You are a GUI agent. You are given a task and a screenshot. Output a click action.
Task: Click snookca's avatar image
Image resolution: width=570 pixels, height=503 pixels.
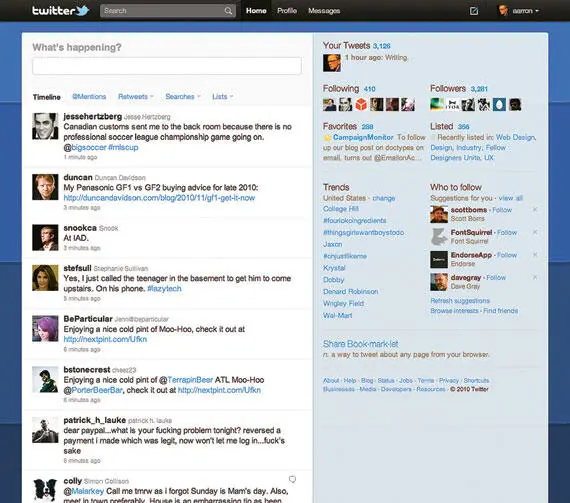pyautogui.click(x=45, y=238)
